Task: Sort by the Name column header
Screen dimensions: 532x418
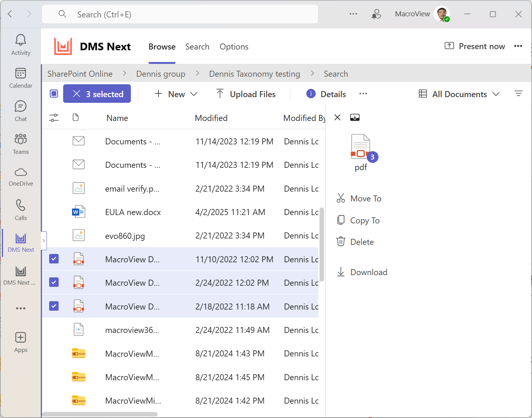Action: (117, 118)
